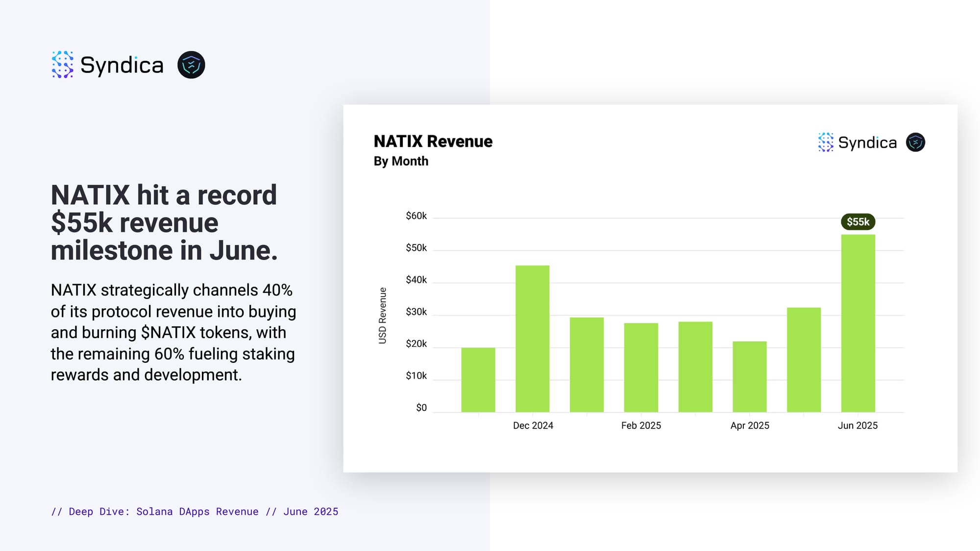
Task: Click the dark NATIX shield icon top-left
Action: (x=191, y=65)
